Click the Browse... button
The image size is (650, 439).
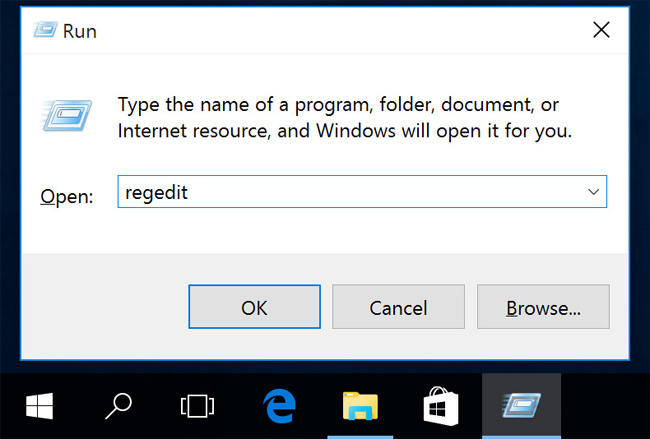(543, 308)
